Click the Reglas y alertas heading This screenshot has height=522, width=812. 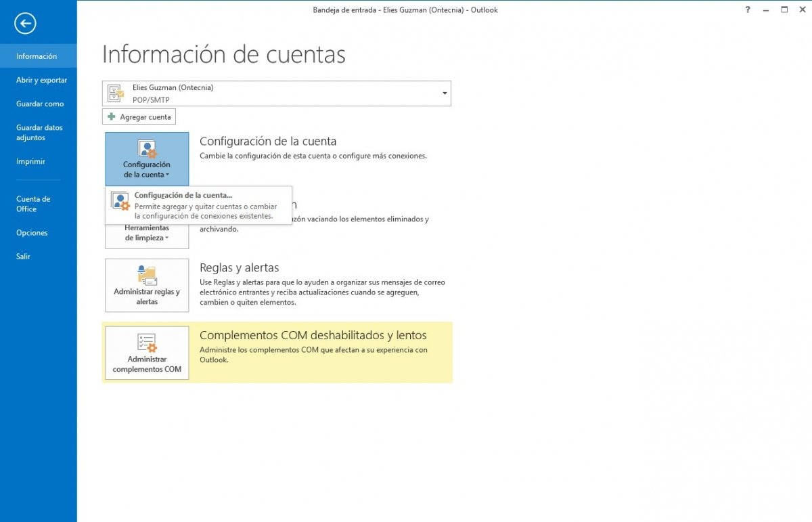pos(240,267)
